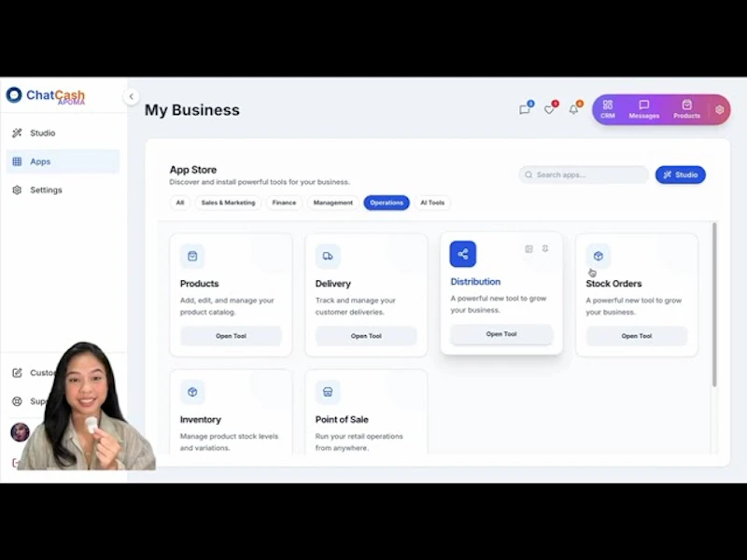Select Apps in the sidebar
Image resolution: width=747 pixels, height=560 pixels.
coord(63,161)
